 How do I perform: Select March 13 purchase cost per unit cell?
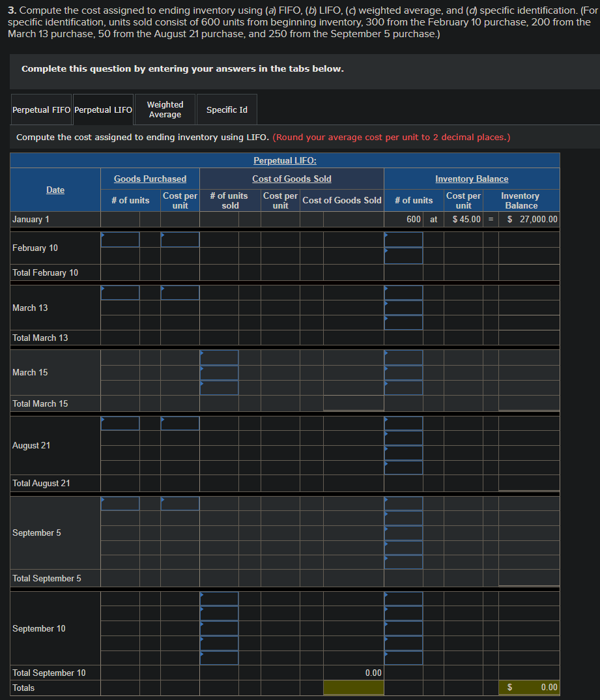coord(180,293)
